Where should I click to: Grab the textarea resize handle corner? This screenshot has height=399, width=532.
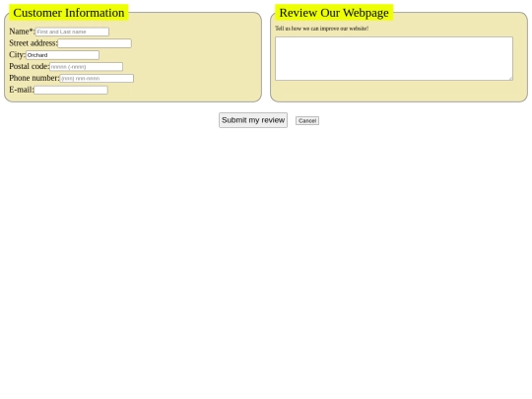[x=510, y=79]
